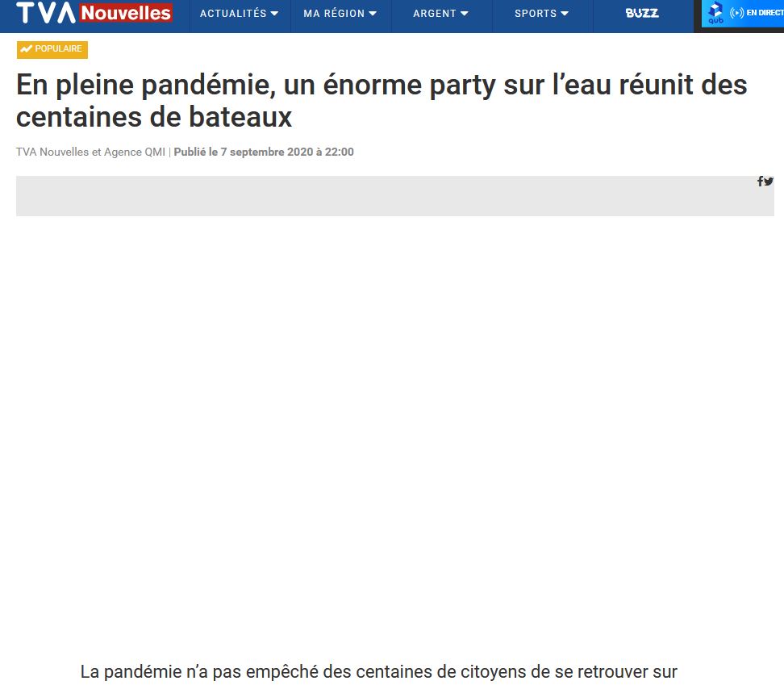Open the QUB cube logo link
The height and width of the screenshot is (685, 784).
tap(715, 13)
